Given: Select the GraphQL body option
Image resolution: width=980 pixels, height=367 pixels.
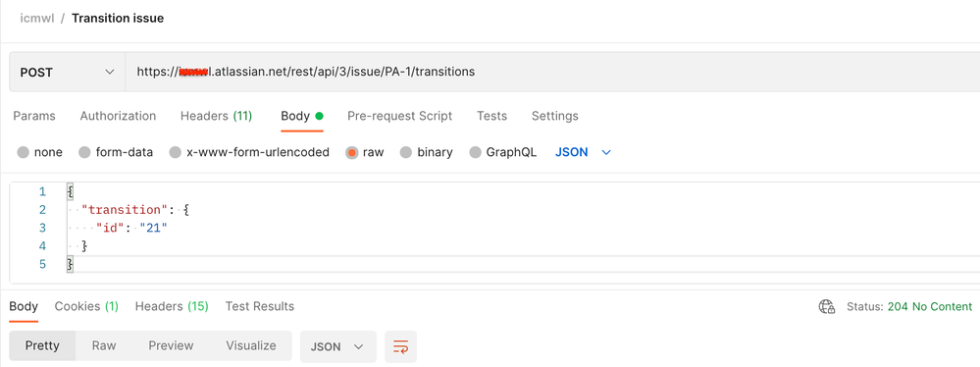Looking at the screenshot, I should (475, 152).
